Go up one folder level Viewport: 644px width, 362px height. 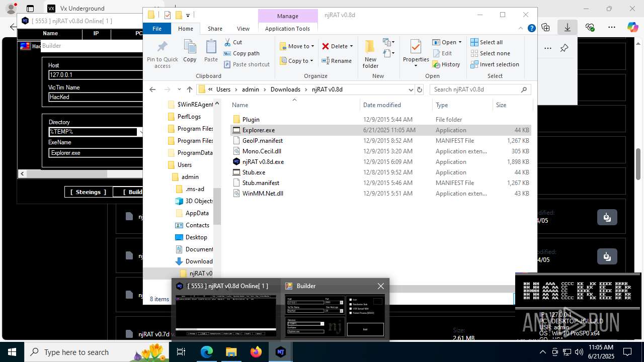[x=189, y=89]
